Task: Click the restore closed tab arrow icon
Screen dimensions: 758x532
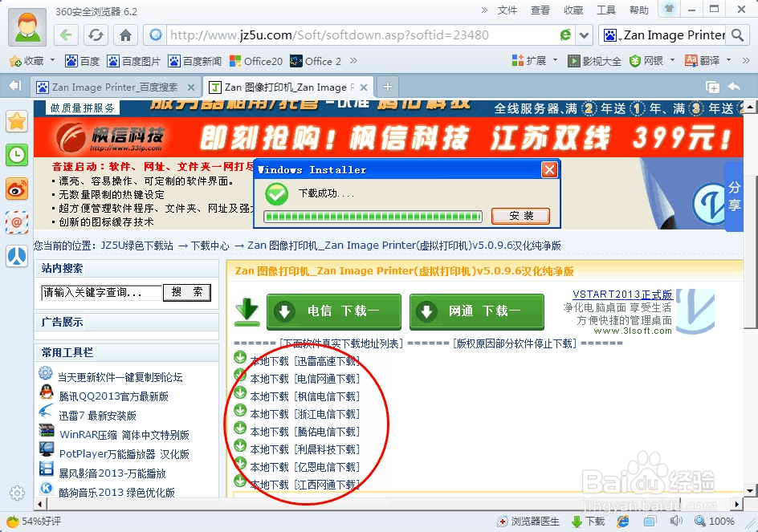Action: click(734, 87)
